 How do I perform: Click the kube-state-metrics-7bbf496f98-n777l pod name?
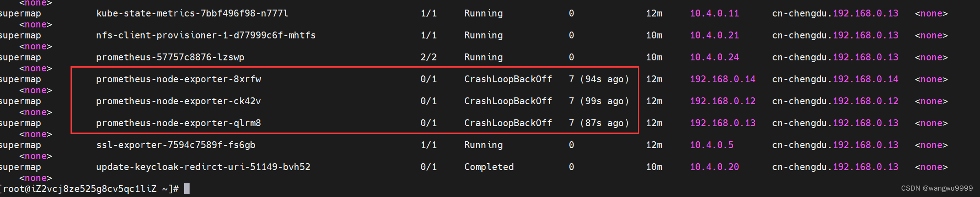tap(192, 13)
